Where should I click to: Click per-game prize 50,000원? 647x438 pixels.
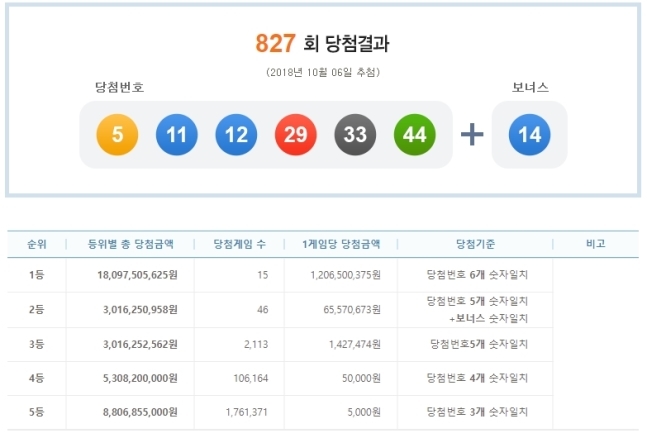361,378
